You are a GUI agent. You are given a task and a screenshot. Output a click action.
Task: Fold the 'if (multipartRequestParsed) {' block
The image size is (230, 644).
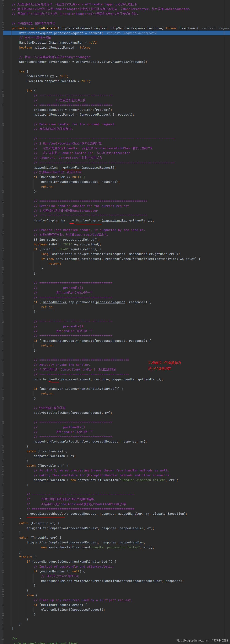[3, 605]
